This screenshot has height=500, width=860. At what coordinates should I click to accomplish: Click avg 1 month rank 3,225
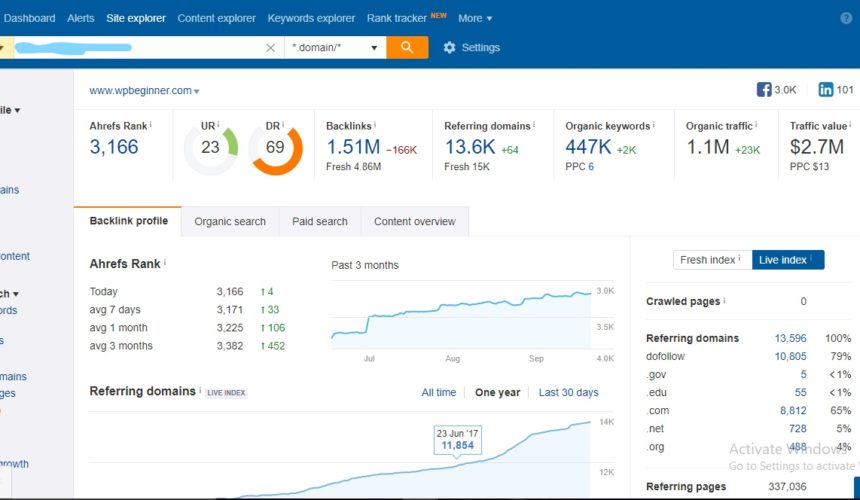(230, 328)
